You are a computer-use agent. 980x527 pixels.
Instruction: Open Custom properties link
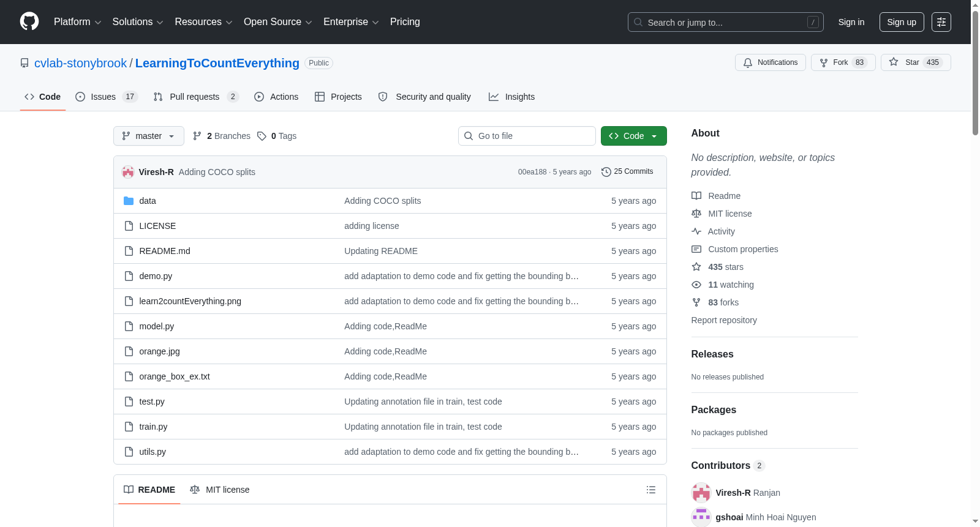[743, 249]
